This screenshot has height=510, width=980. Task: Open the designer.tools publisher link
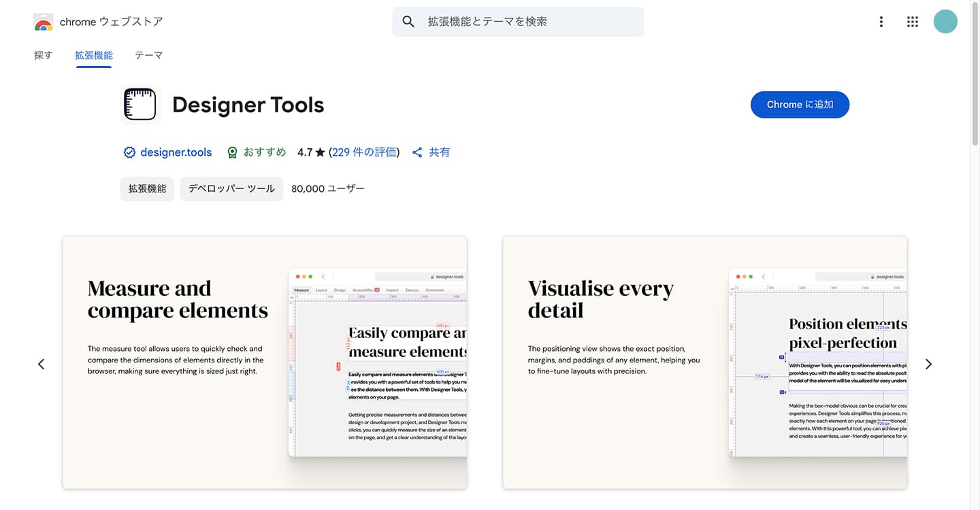(176, 152)
